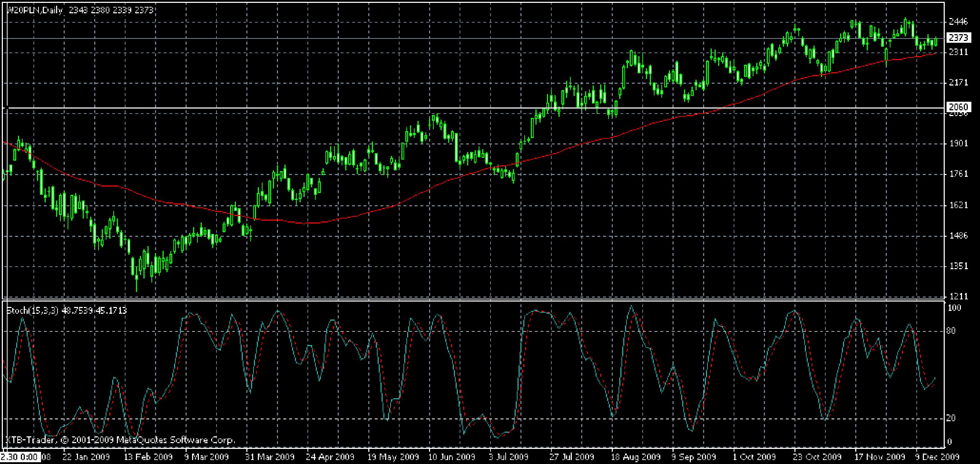Click the stochastic overbought level 80 label
Image resolution: width=980 pixels, height=464 pixels.
[x=951, y=331]
